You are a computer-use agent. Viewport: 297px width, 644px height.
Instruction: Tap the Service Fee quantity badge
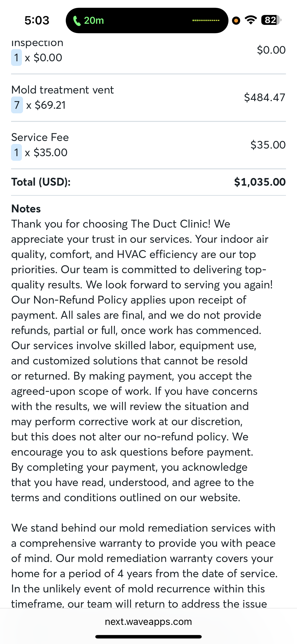click(x=17, y=152)
